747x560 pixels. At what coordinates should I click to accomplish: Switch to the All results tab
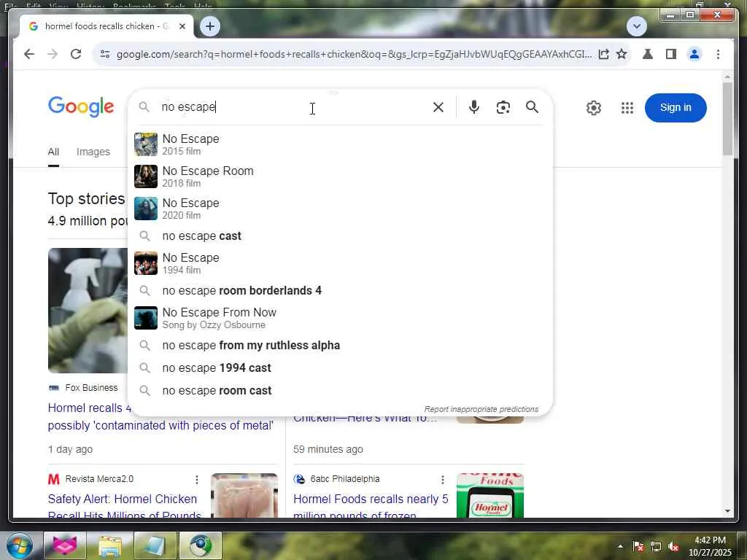[53, 152]
